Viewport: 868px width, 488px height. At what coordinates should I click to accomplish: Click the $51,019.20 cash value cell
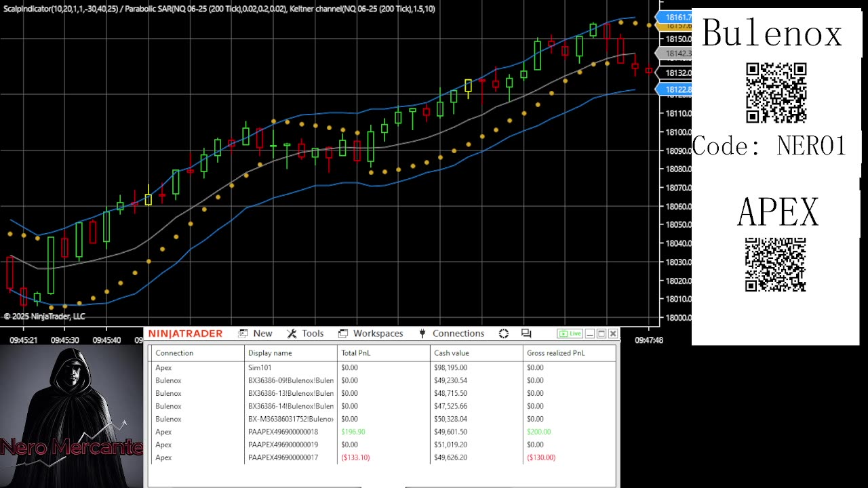point(450,445)
